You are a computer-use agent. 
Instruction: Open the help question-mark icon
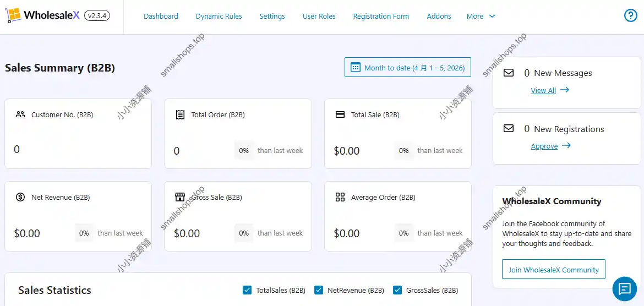630,15
